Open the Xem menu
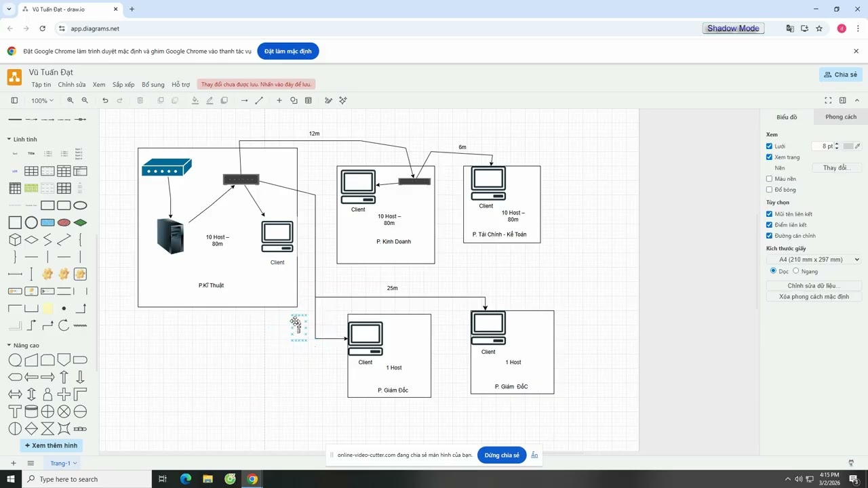Screen dimensions: 868x488 coord(99,85)
